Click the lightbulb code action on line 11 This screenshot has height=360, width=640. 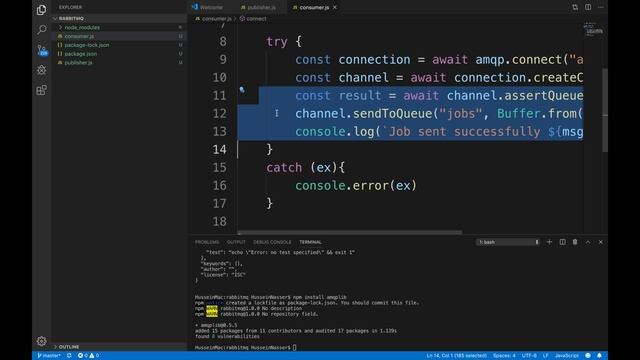(x=242, y=89)
